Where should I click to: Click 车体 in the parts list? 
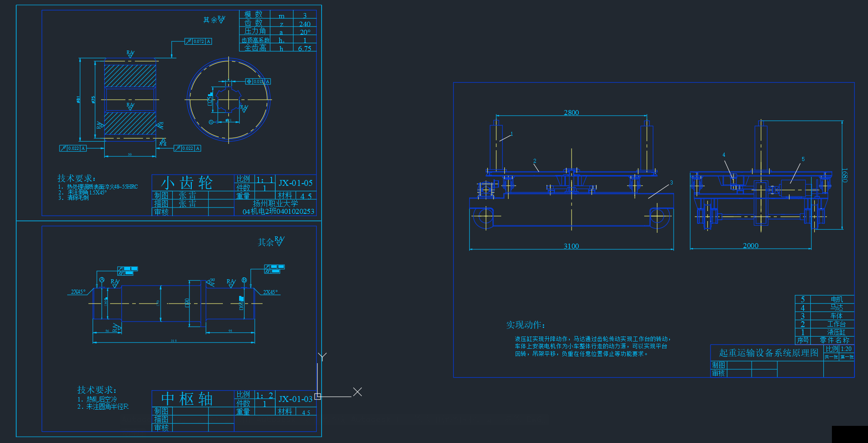pyautogui.click(x=837, y=316)
